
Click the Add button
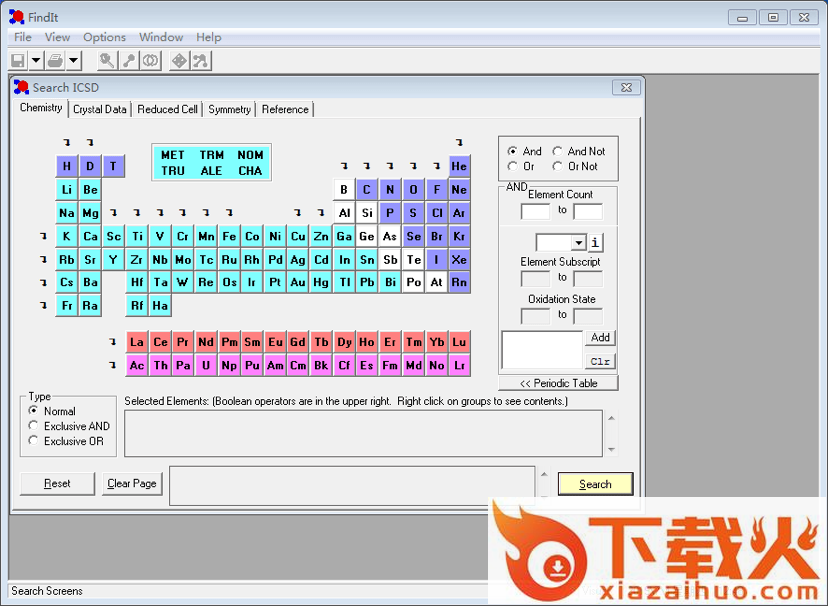(x=600, y=337)
